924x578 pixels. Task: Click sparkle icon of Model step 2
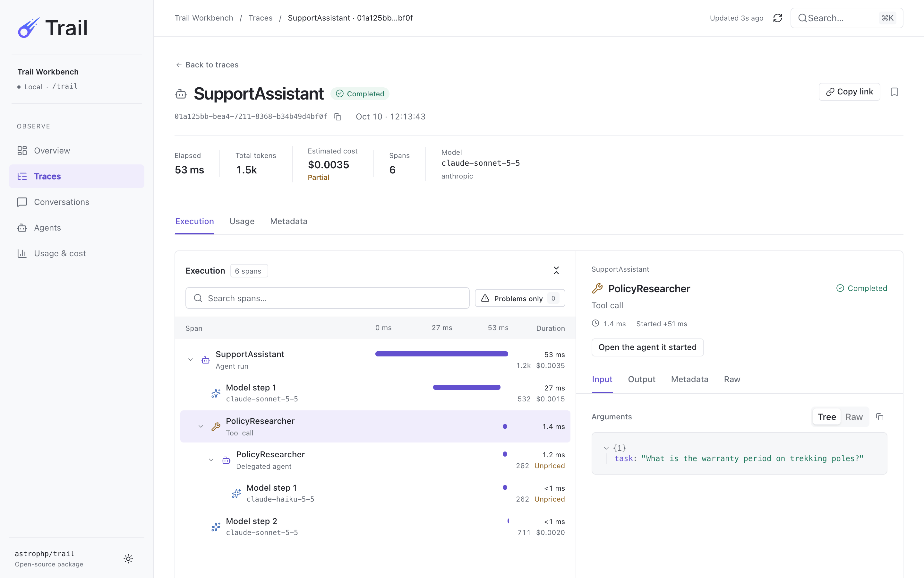(216, 527)
